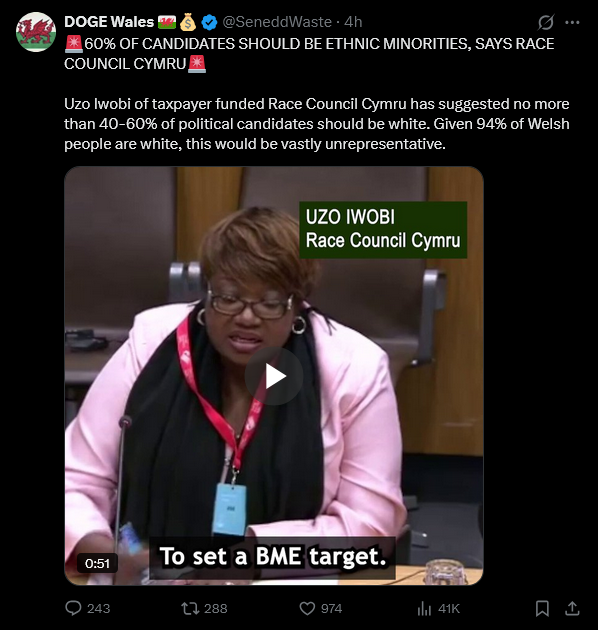Open replies via the 243 count

(98, 609)
